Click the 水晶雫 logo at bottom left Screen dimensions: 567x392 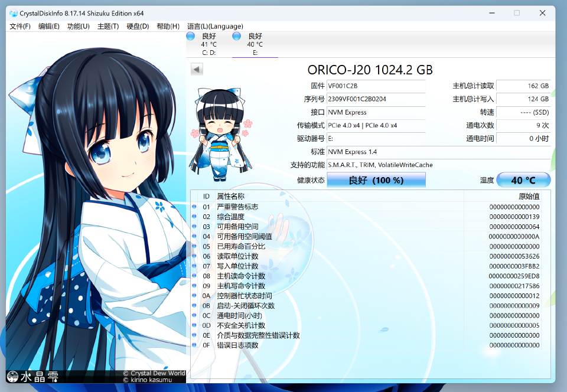click(x=32, y=377)
